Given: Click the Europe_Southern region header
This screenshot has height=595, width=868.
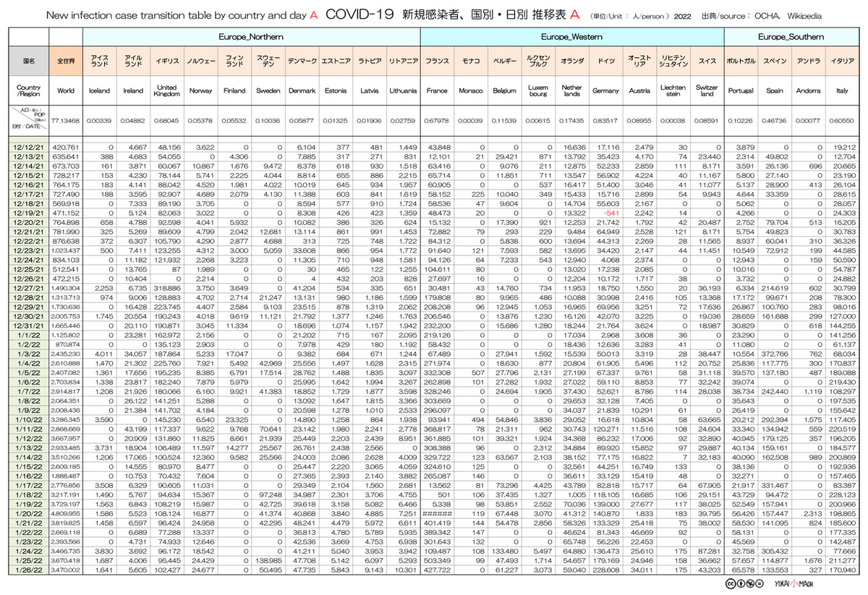Looking at the screenshot, I should 791,37.
